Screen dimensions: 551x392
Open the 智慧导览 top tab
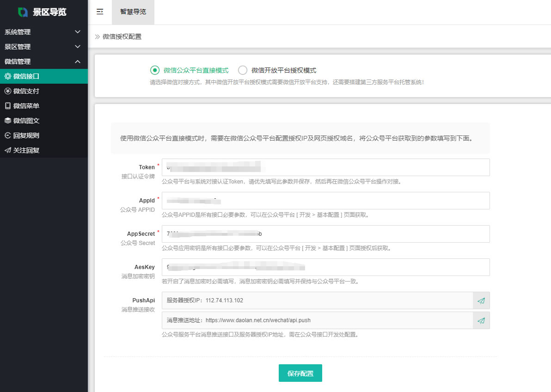click(133, 12)
